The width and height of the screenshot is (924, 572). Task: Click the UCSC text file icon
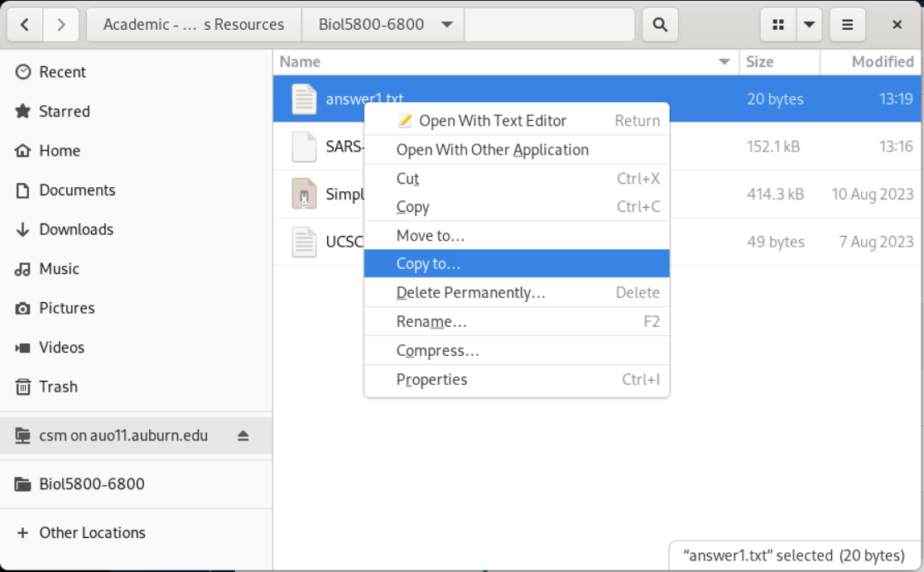tap(304, 242)
